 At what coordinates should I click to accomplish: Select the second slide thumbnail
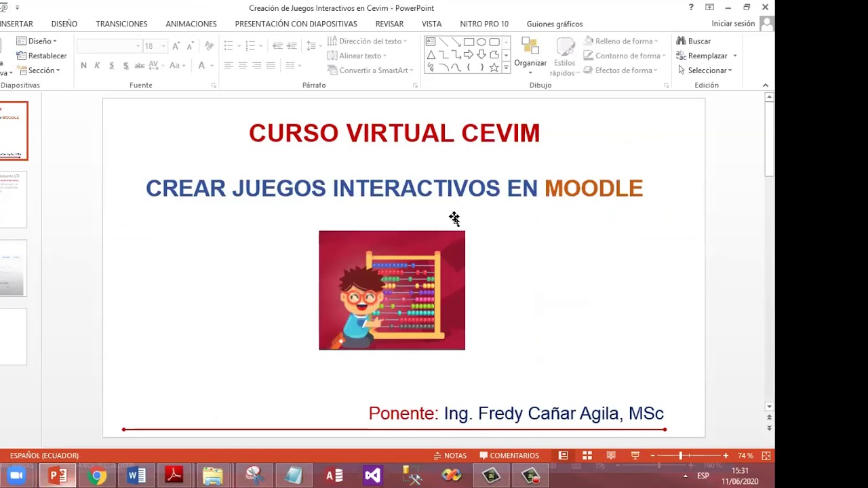tap(14, 199)
